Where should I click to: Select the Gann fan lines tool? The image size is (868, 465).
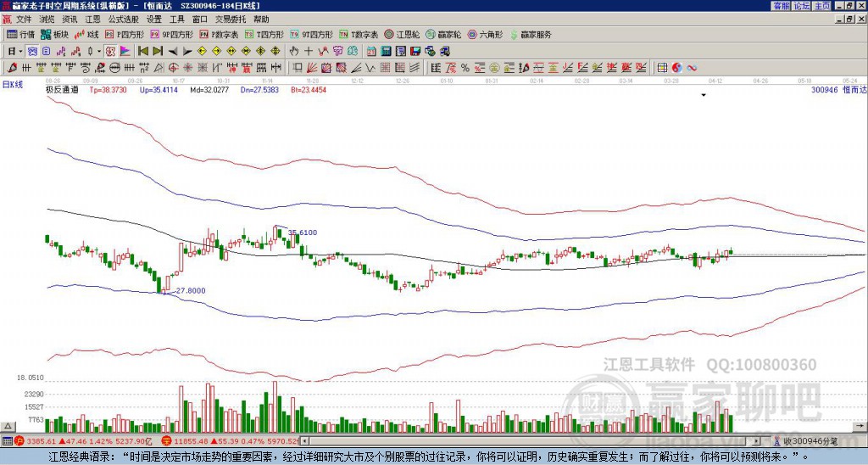pyautogui.click(x=312, y=68)
